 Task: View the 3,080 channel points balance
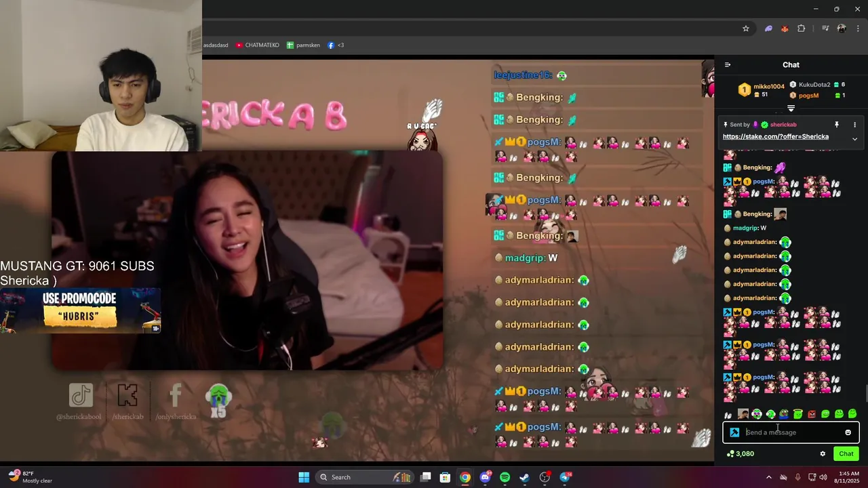[741, 454]
